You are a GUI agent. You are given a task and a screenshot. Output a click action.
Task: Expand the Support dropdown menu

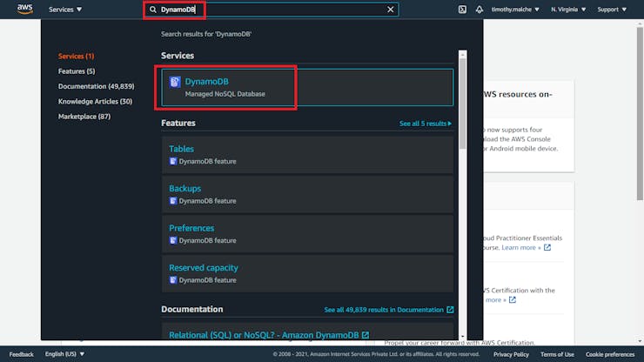click(612, 10)
